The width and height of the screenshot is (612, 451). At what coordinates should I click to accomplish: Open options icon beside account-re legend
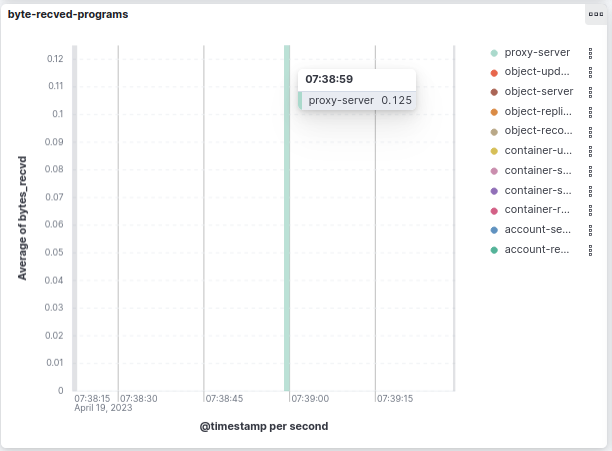591,250
